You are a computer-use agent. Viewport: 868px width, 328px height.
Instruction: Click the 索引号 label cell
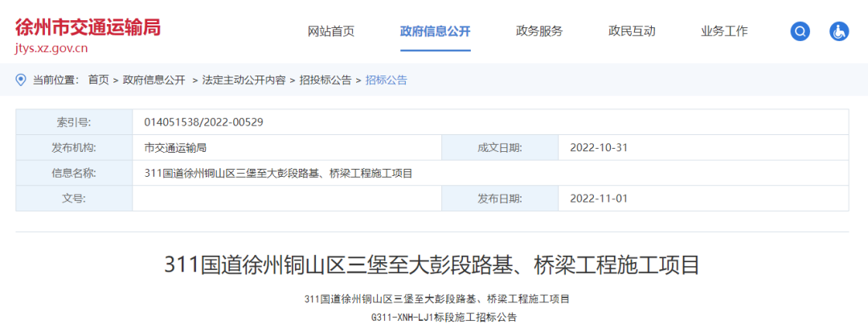74,122
